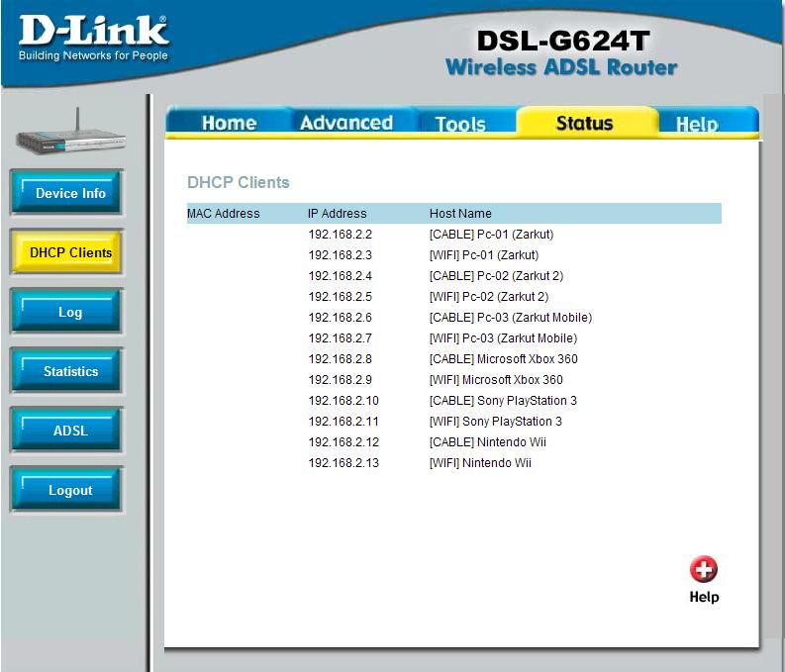Click the Wireless ADSL Router subtitle

coord(561,67)
